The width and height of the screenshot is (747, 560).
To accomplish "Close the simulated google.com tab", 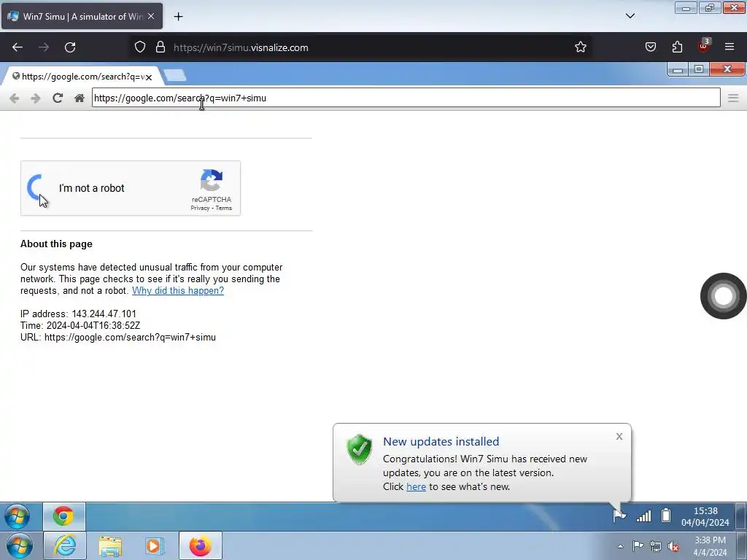I will pos(149,77).
